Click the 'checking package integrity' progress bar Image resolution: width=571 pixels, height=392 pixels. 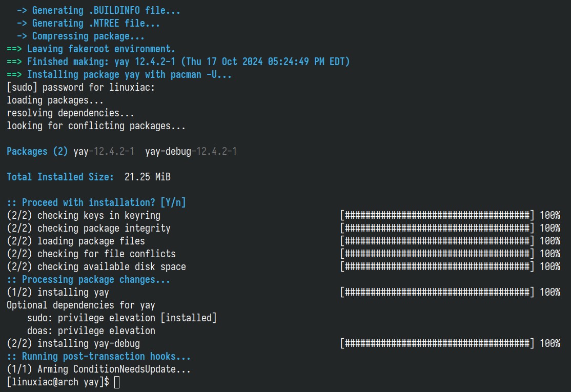click(437, 228)
